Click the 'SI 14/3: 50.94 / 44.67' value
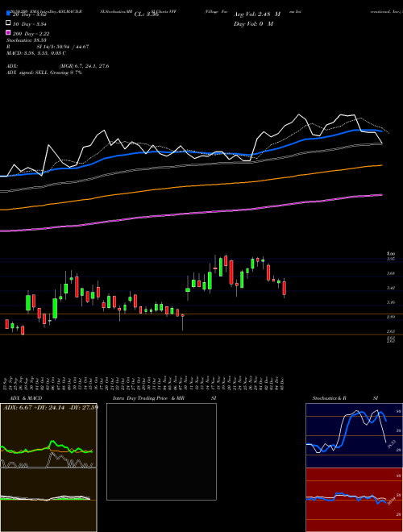This screenshot has width=403, height=532. click(x=63, y=47)
